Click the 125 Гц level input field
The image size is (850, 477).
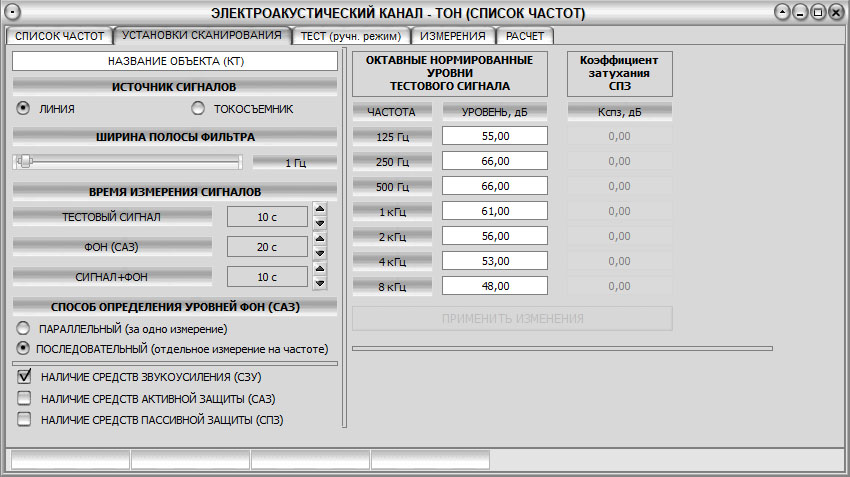pyautogui.click(x=495, y=135)
